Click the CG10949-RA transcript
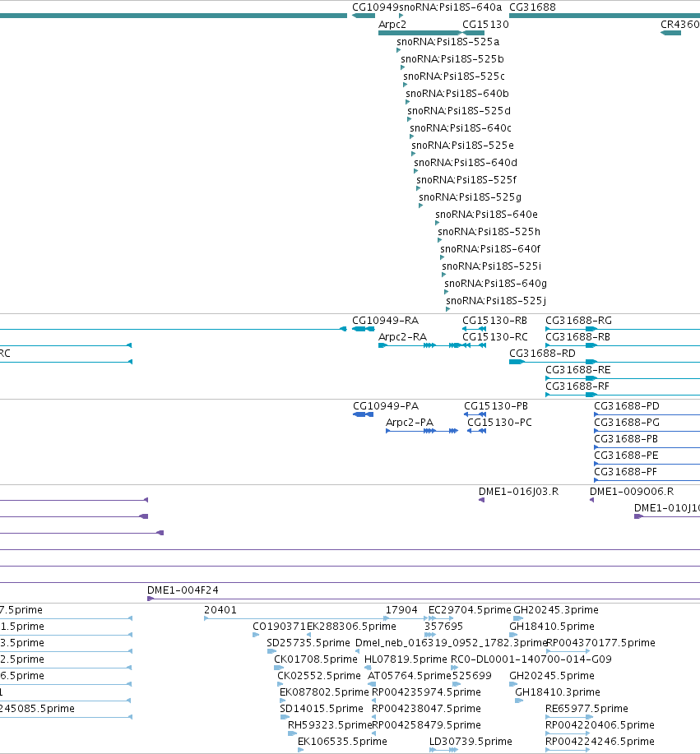 pyautogui.click(x=364, y=329)
